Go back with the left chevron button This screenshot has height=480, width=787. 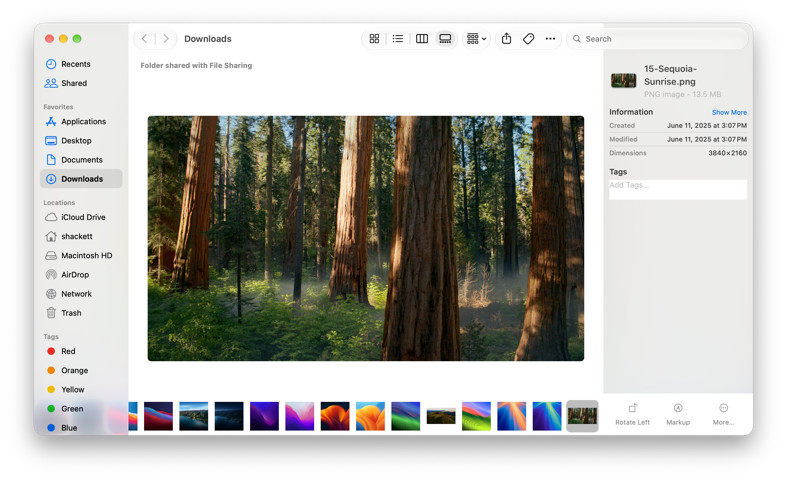click(x=144, y=39)
